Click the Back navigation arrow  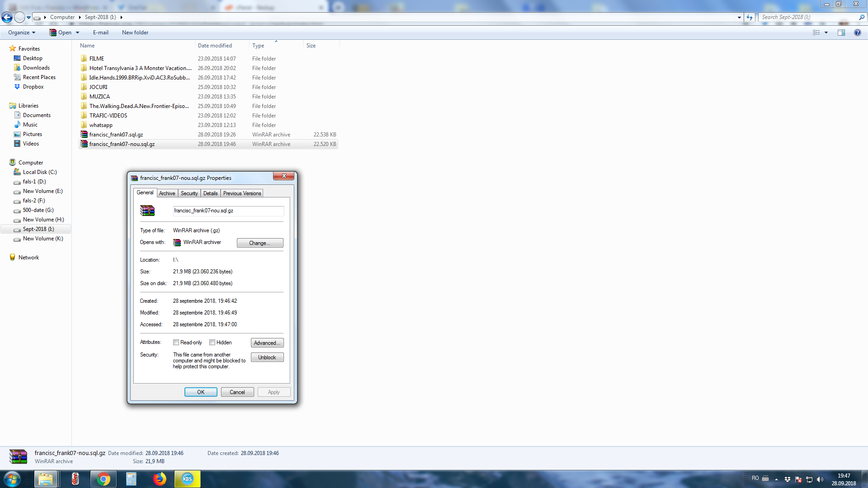(7, 17)
